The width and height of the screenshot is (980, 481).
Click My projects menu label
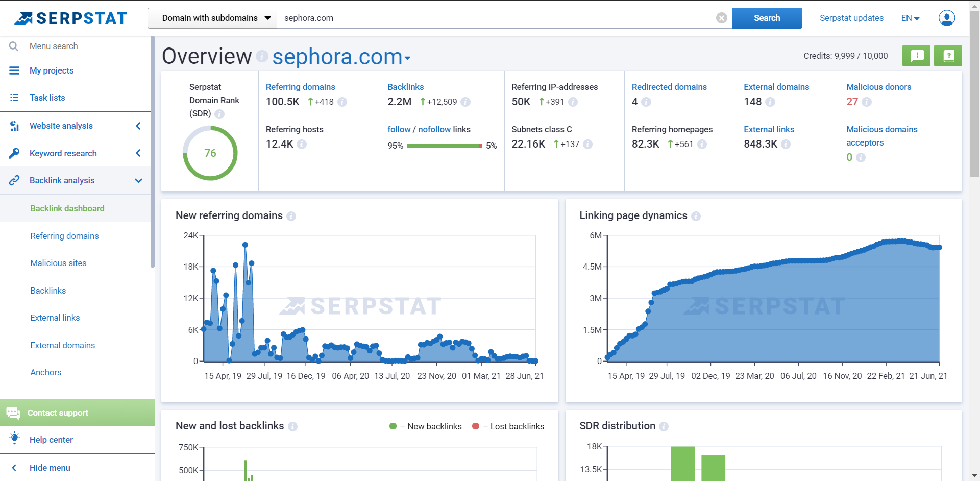(x=52, y=70)
